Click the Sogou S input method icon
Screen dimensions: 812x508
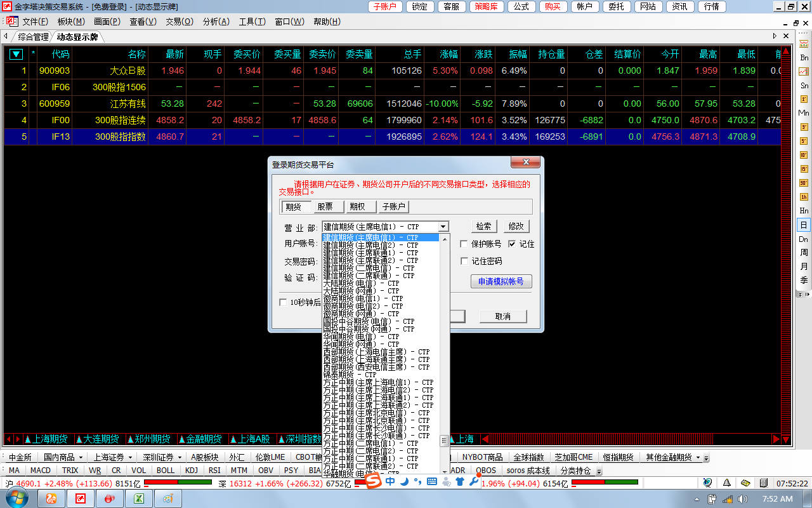tap(374, 481)
